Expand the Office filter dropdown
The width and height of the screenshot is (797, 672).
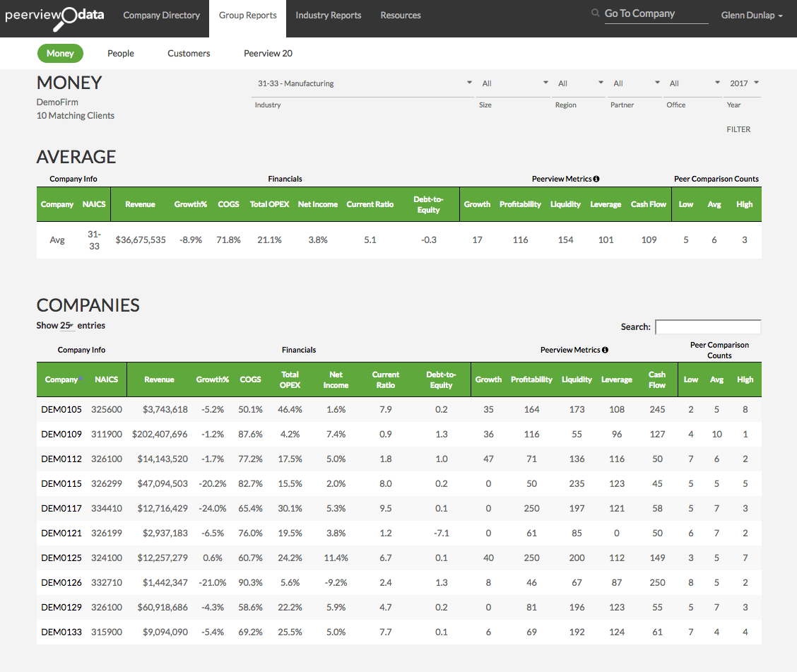(x=692, y=83)
